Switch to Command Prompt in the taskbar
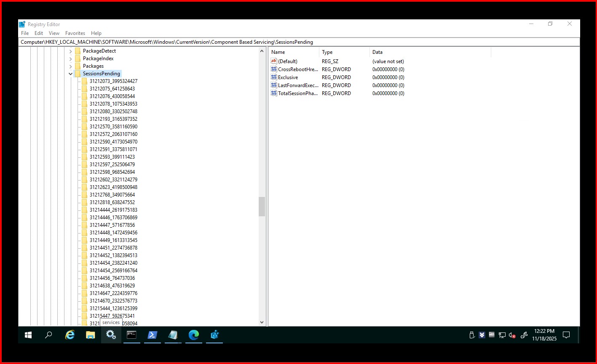Image resolution: width=597 pixels, height=364 pixels. pyautogui.click(x=132, y=335)
